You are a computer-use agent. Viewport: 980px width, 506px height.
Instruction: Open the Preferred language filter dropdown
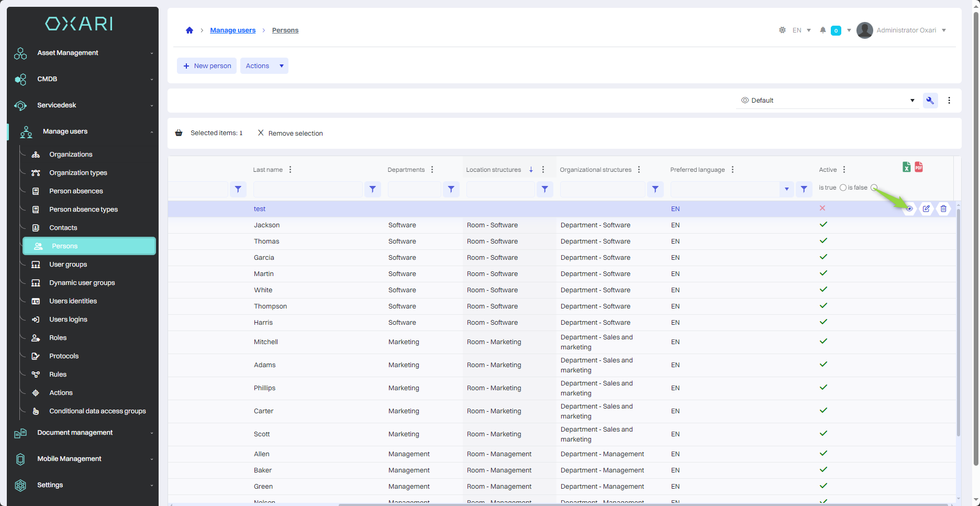coord(786,189)
